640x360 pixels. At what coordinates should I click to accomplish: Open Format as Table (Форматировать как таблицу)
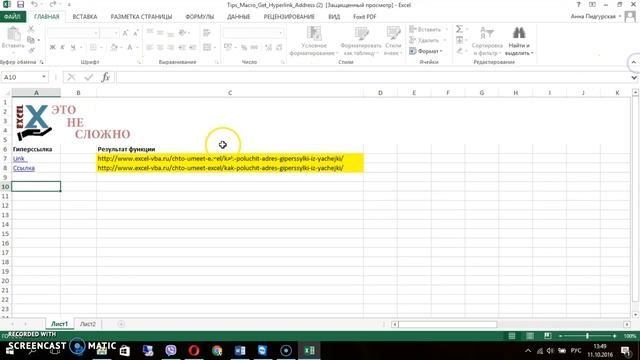tap(361, 41)
